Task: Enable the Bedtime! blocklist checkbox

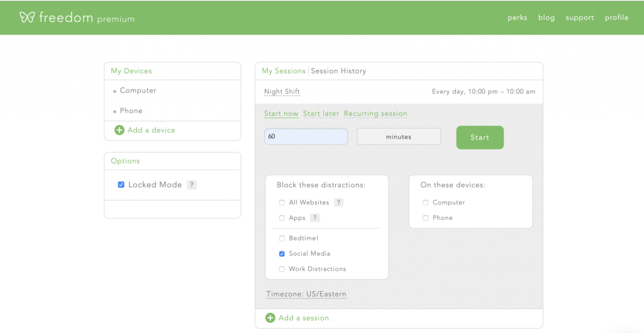Action: pos(282,238)
